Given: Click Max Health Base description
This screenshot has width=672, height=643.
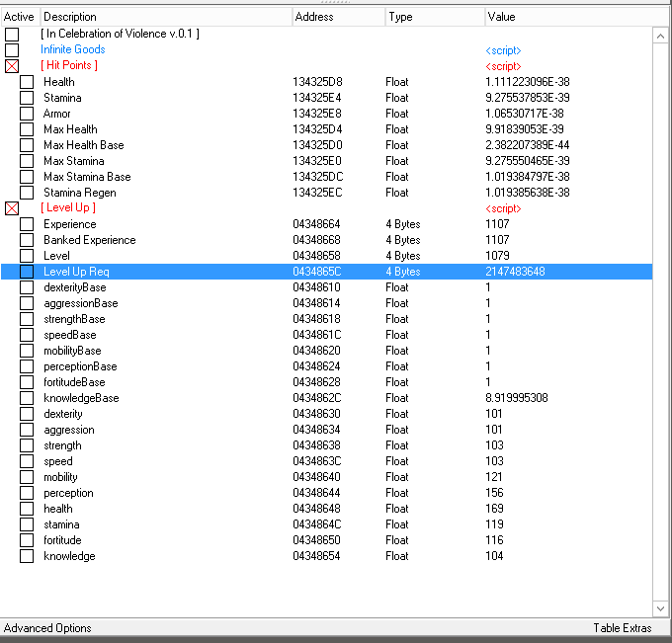Looking at the screenshot, I should (x=84, y=145).
